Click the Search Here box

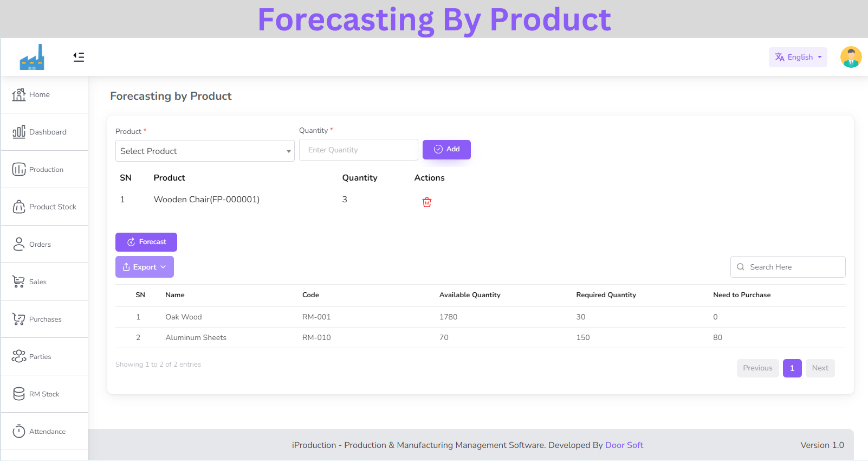788,267
